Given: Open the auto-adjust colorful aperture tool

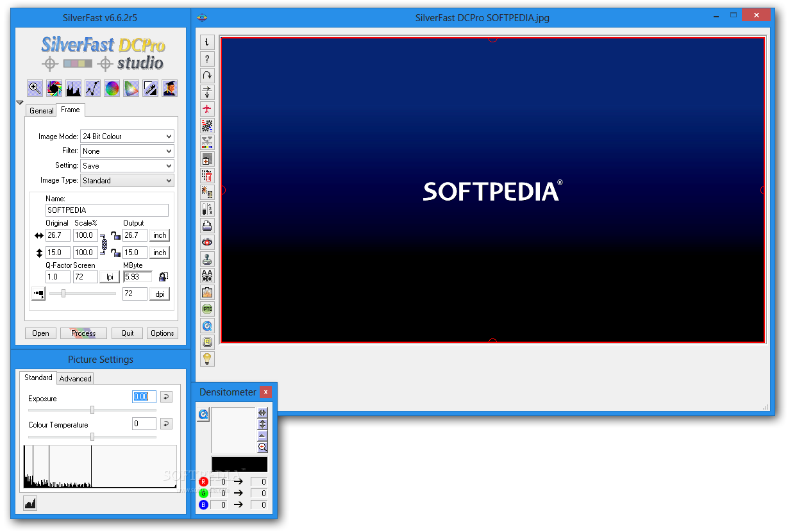Looking at the screenshot, I should tap(54, 88).
